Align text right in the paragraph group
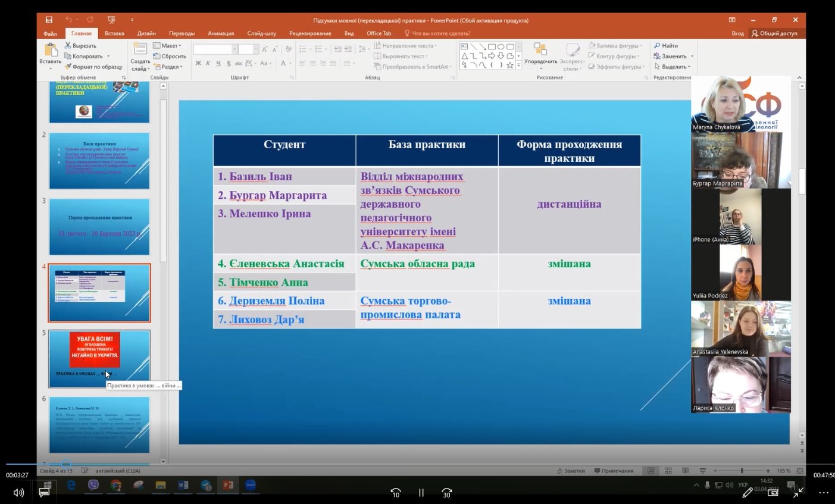 [x=323, y=63]
